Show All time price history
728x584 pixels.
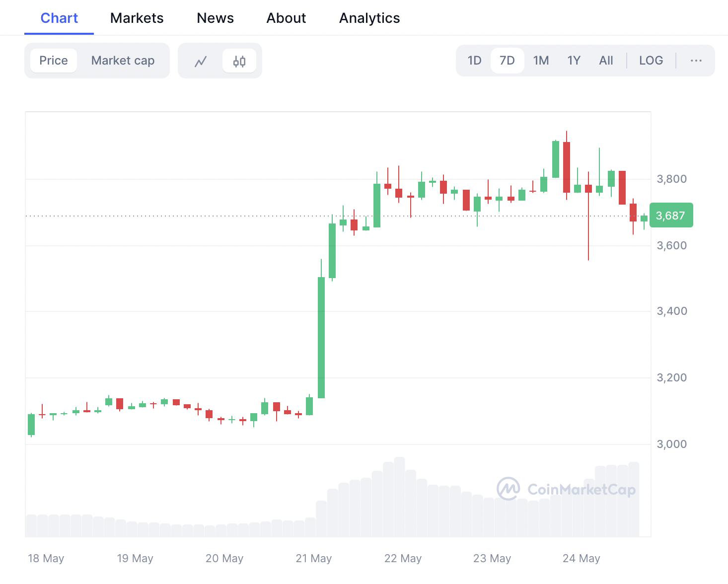[606, 61]
